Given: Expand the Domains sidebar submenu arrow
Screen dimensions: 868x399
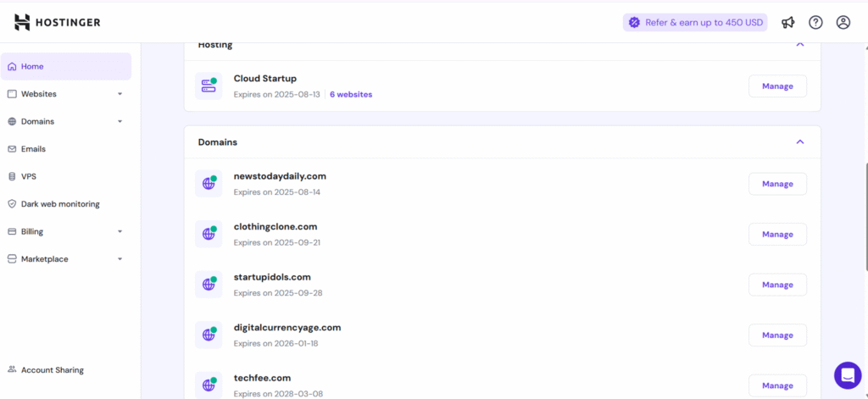Looking at the screenshot, I should click(x=120, y=121).
